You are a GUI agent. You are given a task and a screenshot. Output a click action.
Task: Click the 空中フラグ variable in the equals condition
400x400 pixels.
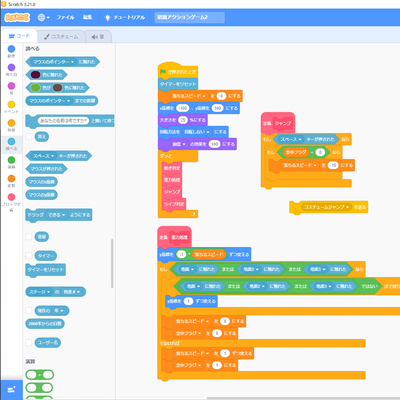pyautogui.click(x=296, y=152)
